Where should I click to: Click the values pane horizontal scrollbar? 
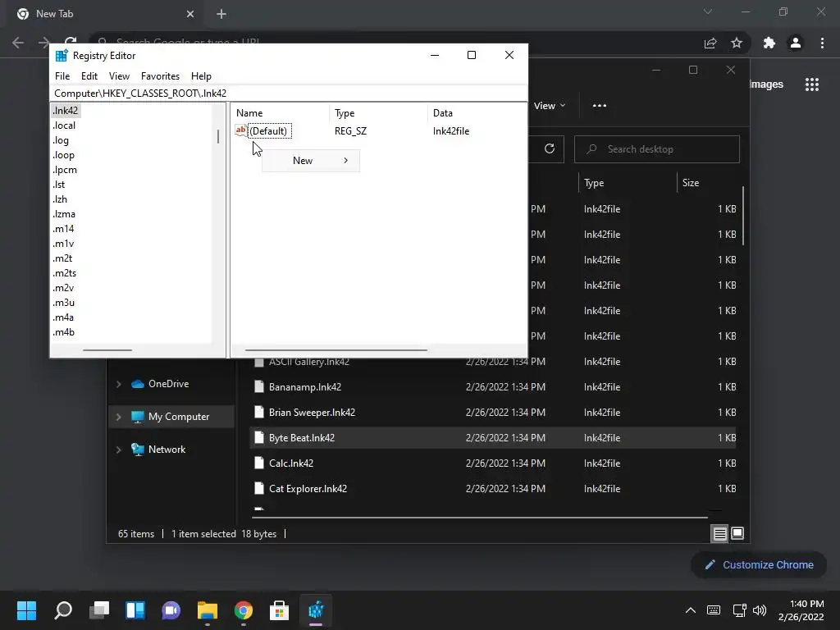coord(336,350)
